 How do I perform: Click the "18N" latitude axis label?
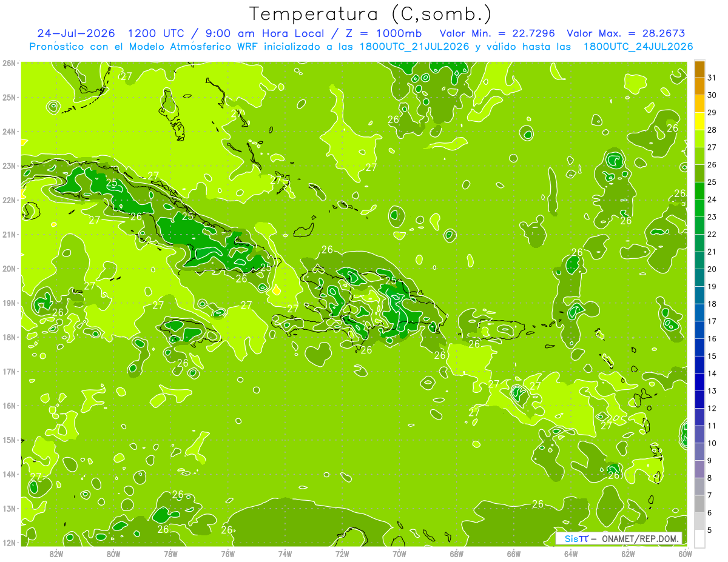pyautogui.click(x=9, y=337)
